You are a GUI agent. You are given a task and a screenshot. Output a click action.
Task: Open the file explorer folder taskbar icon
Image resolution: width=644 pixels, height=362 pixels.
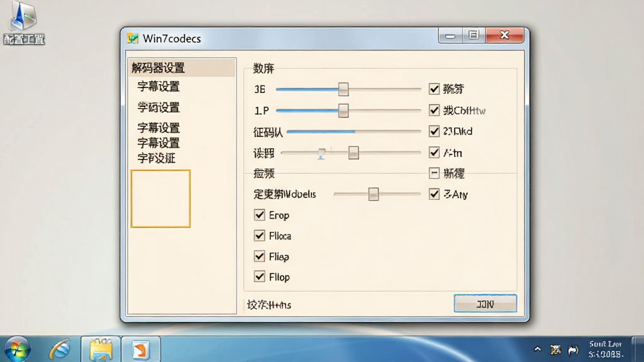click(101, 349)
